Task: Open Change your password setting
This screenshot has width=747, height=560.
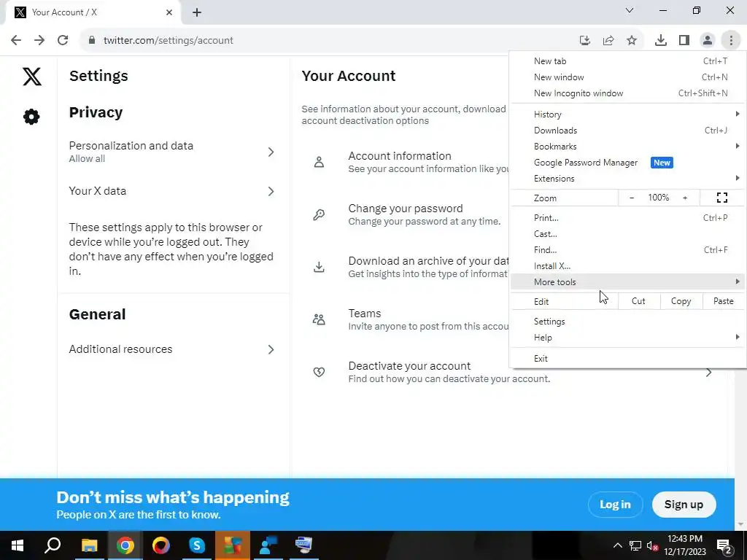Action: [405, 214]
